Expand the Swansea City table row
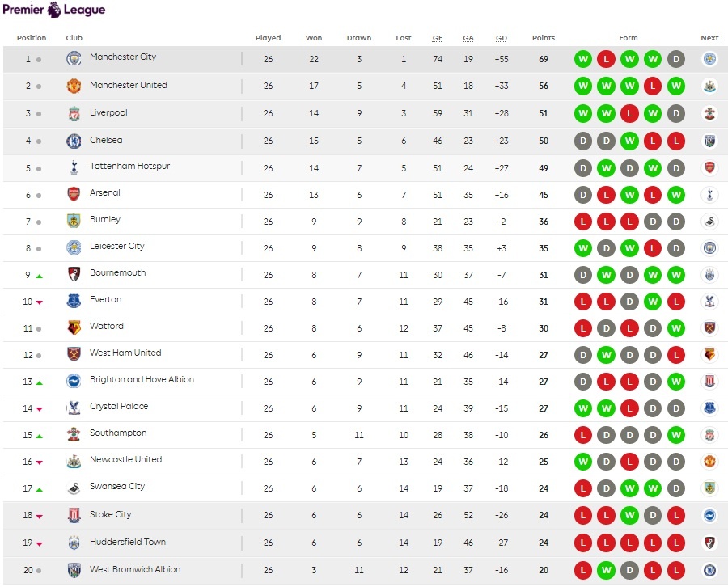 coord(364,488)
